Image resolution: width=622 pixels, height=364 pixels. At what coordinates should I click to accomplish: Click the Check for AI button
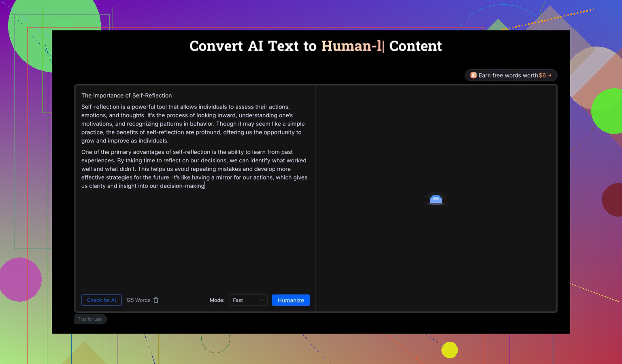[101, 300]
